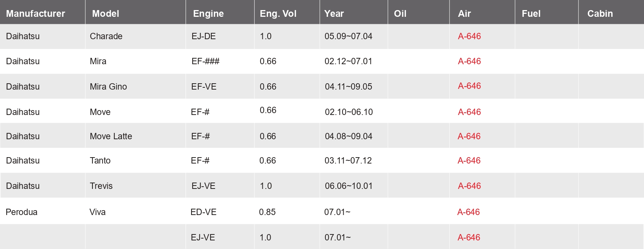
Task: Click the Air column header
Action: 464,14
